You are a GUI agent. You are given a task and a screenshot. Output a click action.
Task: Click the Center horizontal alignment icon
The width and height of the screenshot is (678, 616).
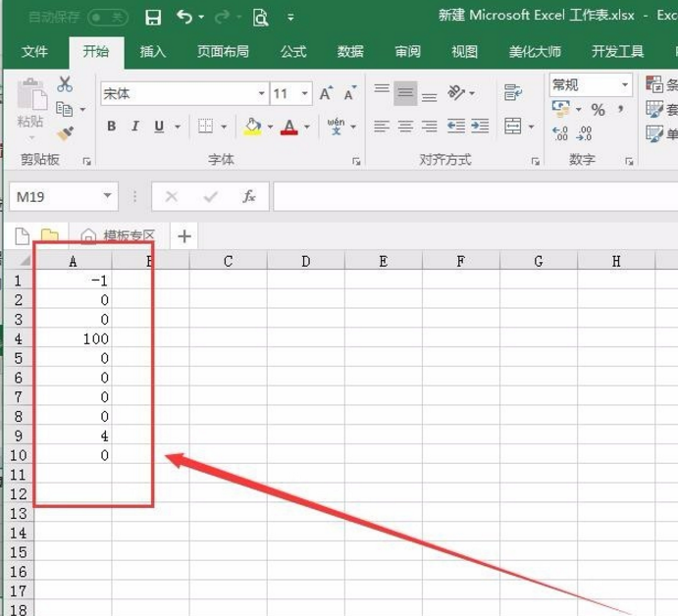pyautogui.click(x=405, y=127)
